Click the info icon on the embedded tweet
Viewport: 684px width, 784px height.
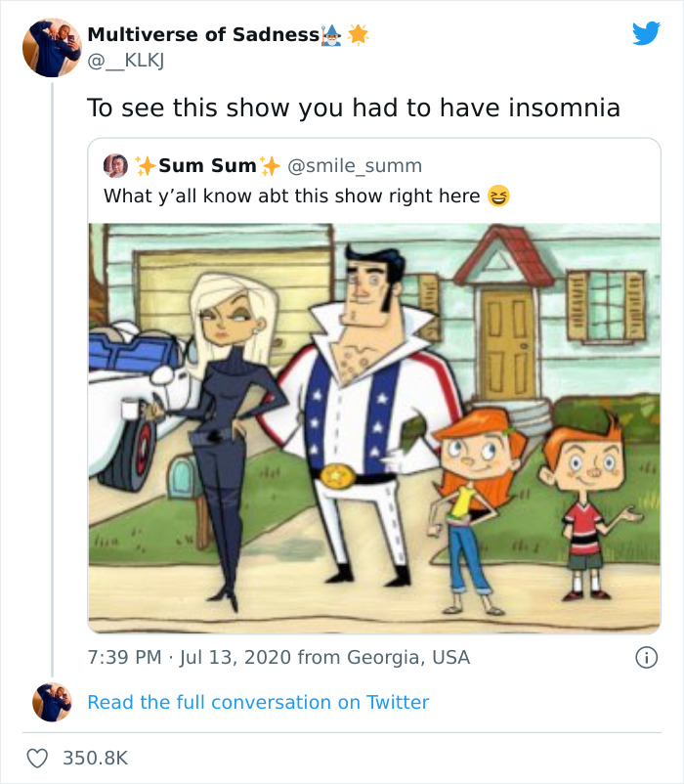(647, 658)
